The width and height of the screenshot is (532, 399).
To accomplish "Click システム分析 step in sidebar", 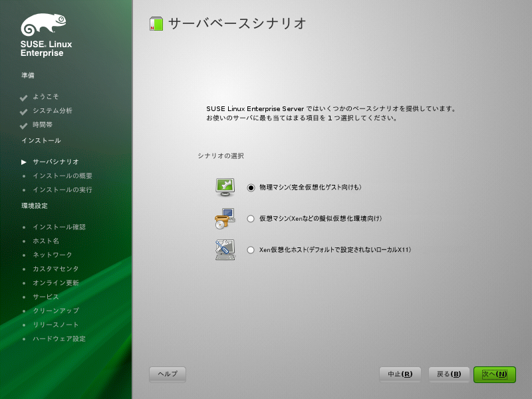I will coord(53,110).
